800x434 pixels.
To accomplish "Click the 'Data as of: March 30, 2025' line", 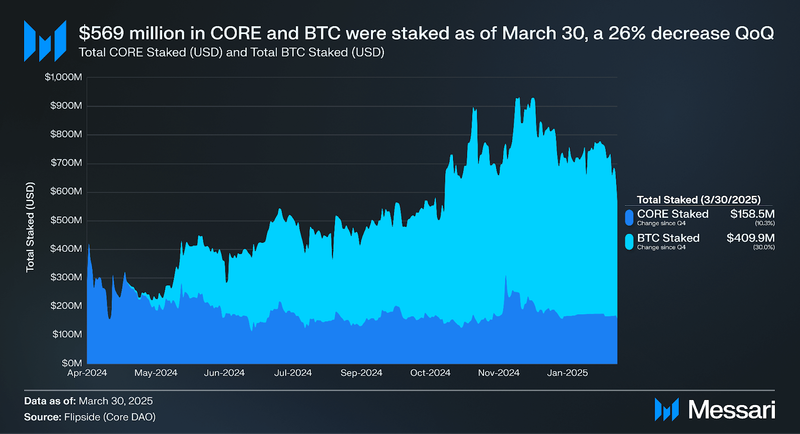I will 88,401.
